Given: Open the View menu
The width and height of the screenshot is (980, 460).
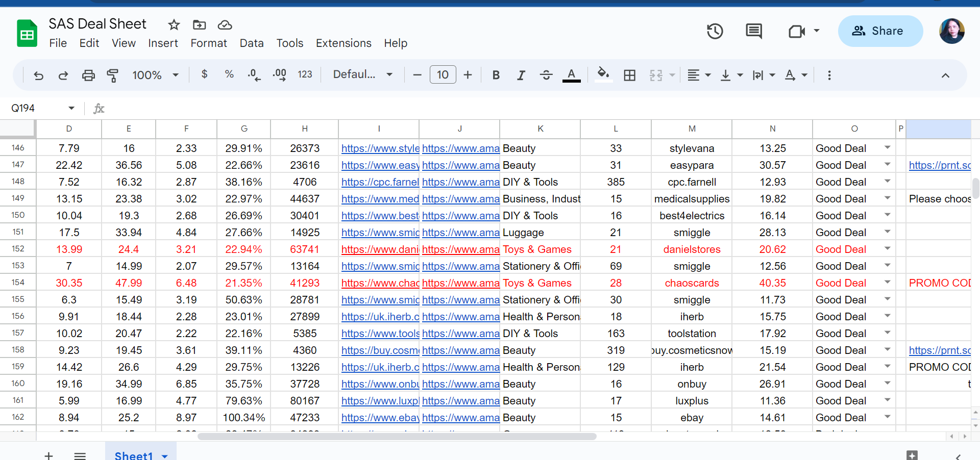Looking at the screenshot, I should click(x=124, y=43).
